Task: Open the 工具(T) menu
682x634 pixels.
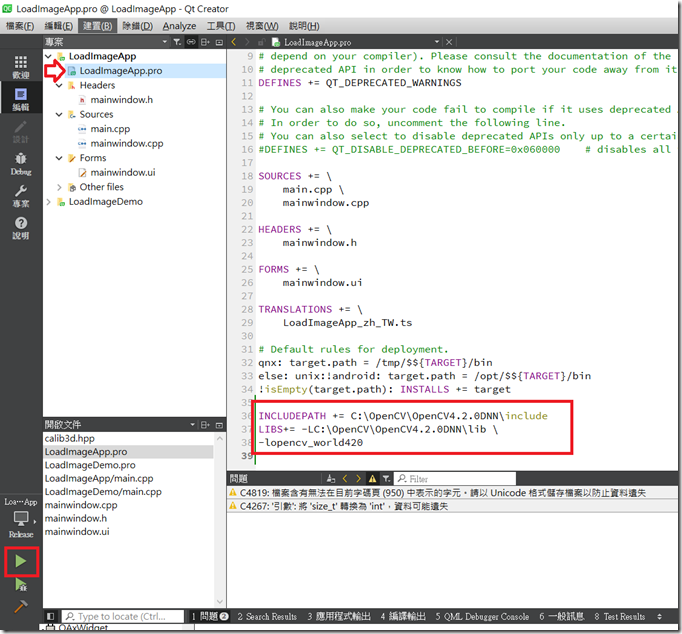Action: point(221,26)
